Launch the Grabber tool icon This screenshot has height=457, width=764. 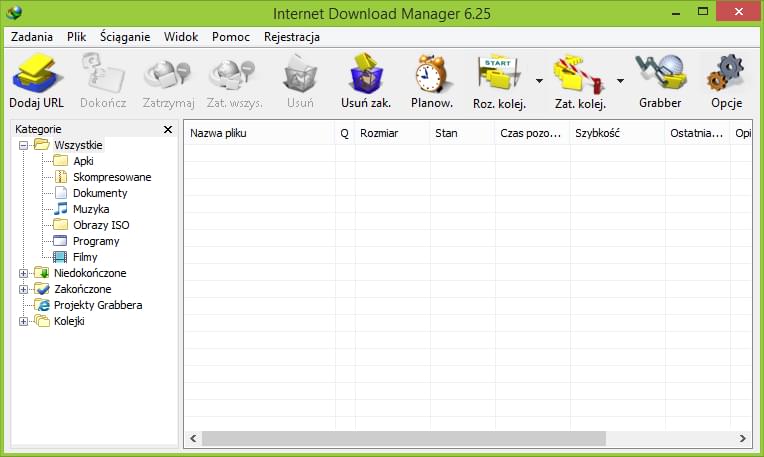coord(660,75)
